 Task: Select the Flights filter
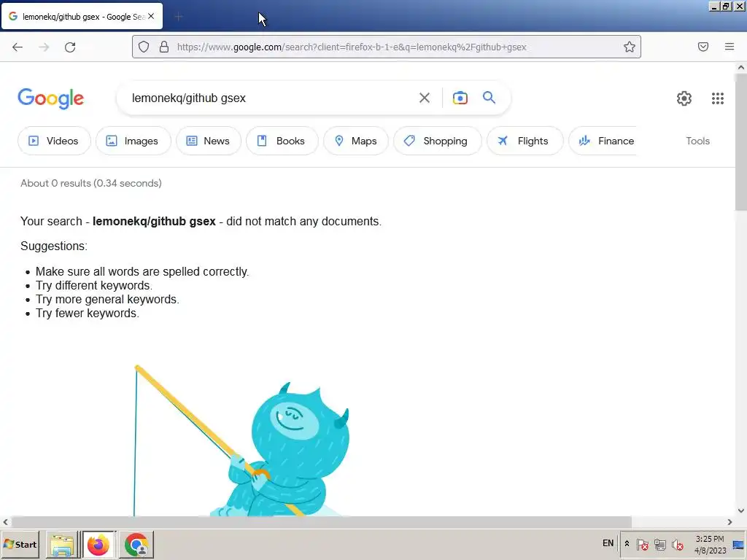525,141
